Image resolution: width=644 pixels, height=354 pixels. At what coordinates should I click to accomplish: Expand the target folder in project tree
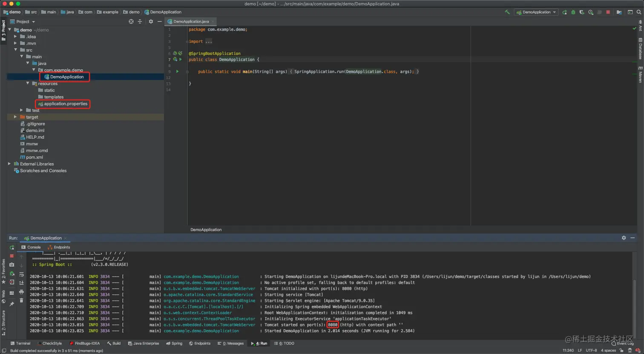[x=15, y=117]
